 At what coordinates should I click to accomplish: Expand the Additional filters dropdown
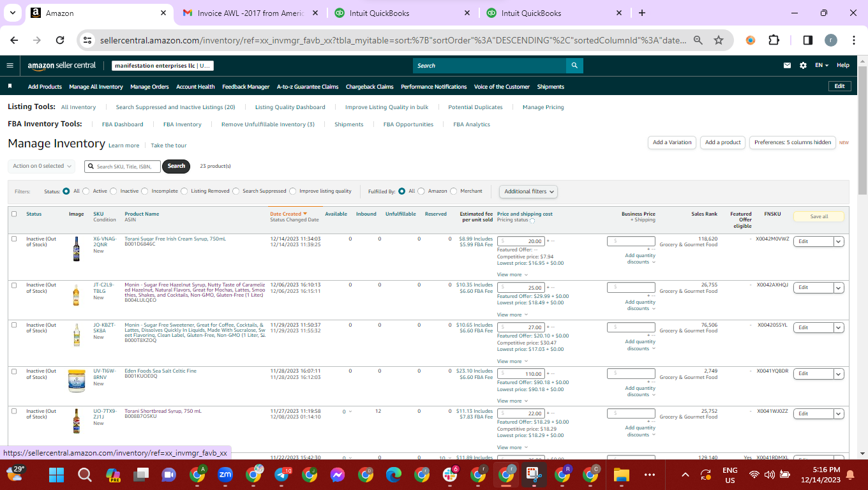[x=528, y=191]
